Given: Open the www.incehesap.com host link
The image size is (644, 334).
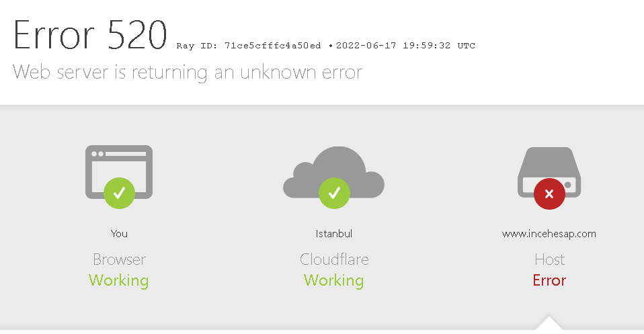Looking at the screenshot, I should pos(549,234).
